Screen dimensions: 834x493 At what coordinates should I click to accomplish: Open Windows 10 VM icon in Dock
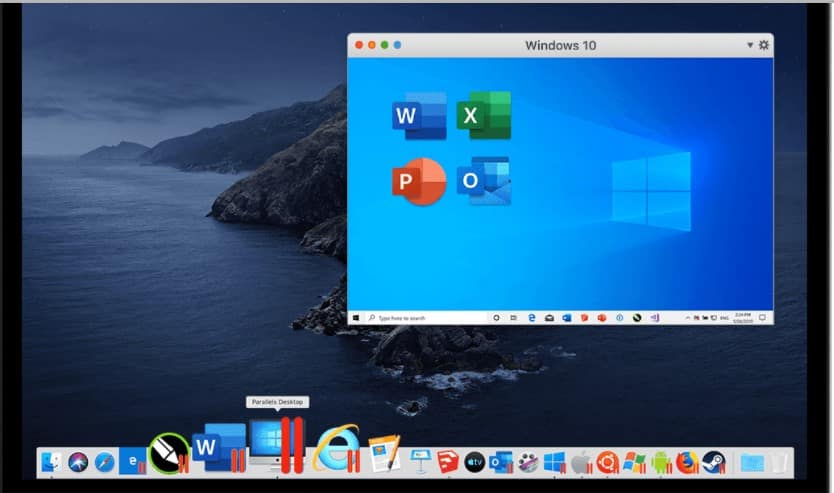(x=554, y=462)
